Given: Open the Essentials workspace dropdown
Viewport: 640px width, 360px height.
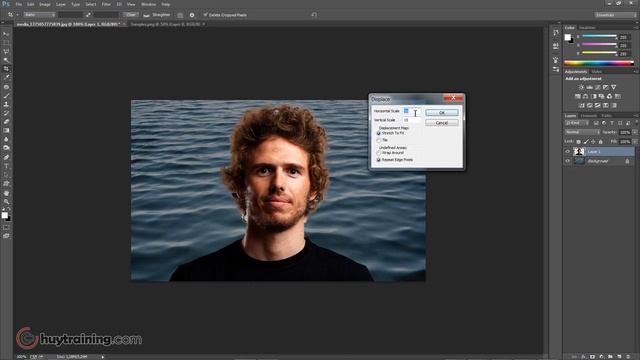Looking at the screenshot, I should point(615,15).
